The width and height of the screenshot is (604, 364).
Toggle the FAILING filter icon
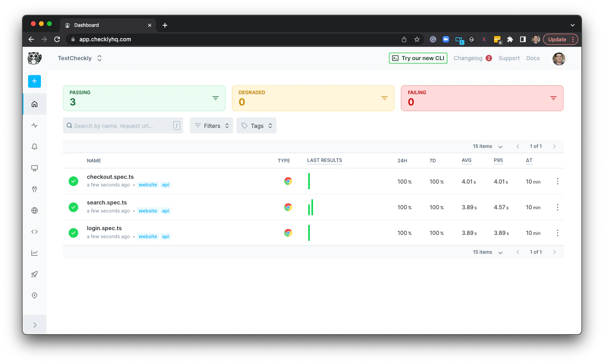point(553,98)
